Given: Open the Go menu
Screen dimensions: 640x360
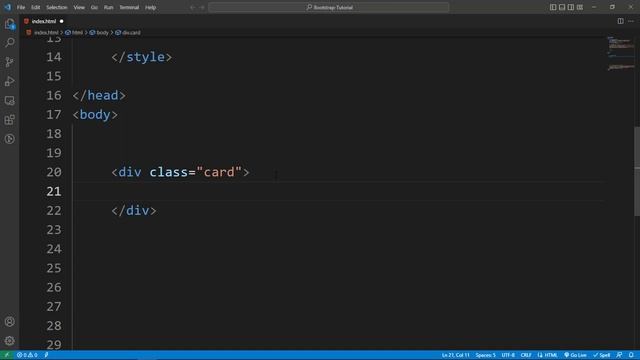Looking at the screenshot, I should (x=94, y=7).
